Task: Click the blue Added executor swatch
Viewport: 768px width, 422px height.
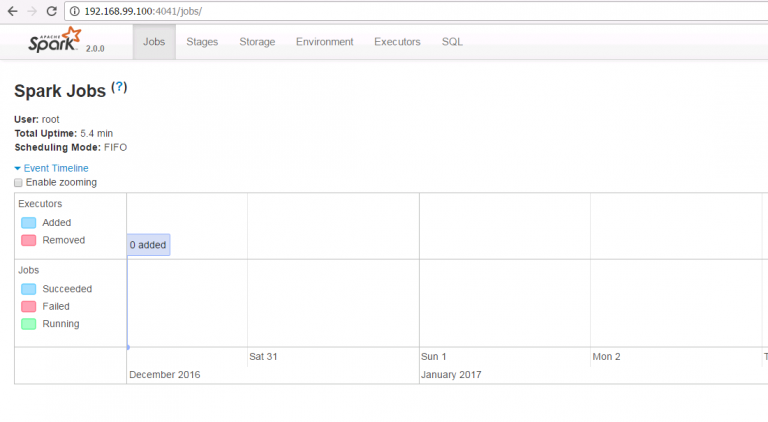Action: 28,223
